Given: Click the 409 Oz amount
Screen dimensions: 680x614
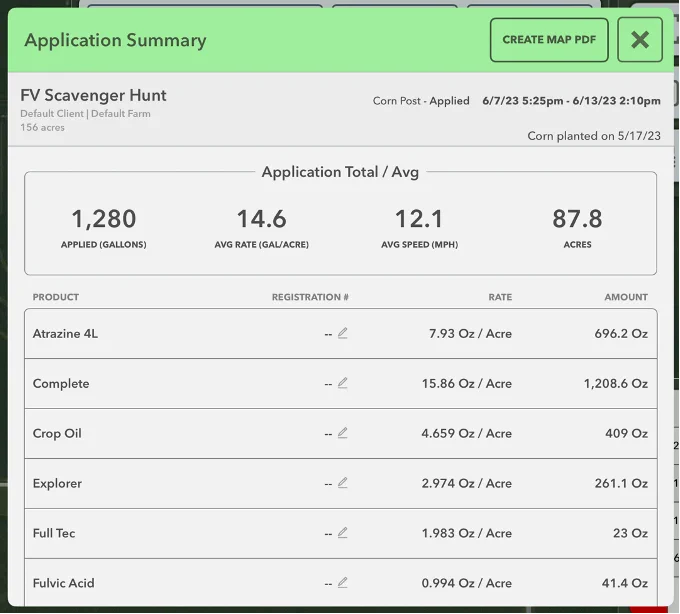Looking at the screenshot, I should 627,433.
